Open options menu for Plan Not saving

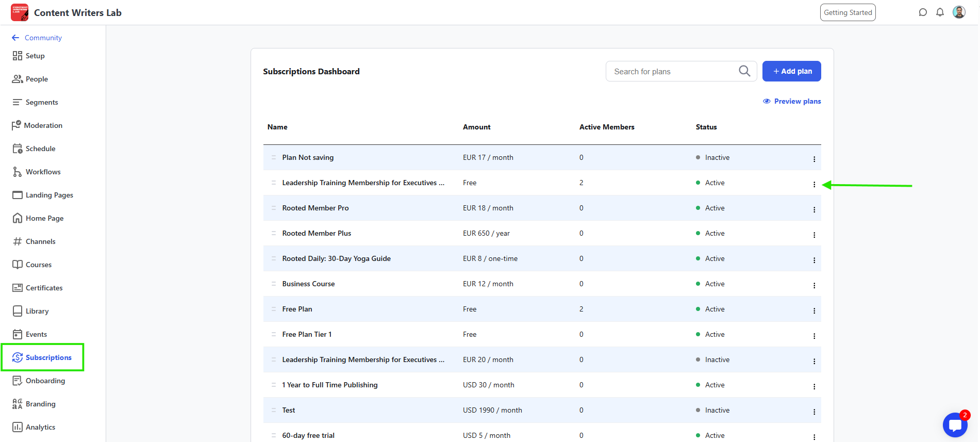[814, 159]
